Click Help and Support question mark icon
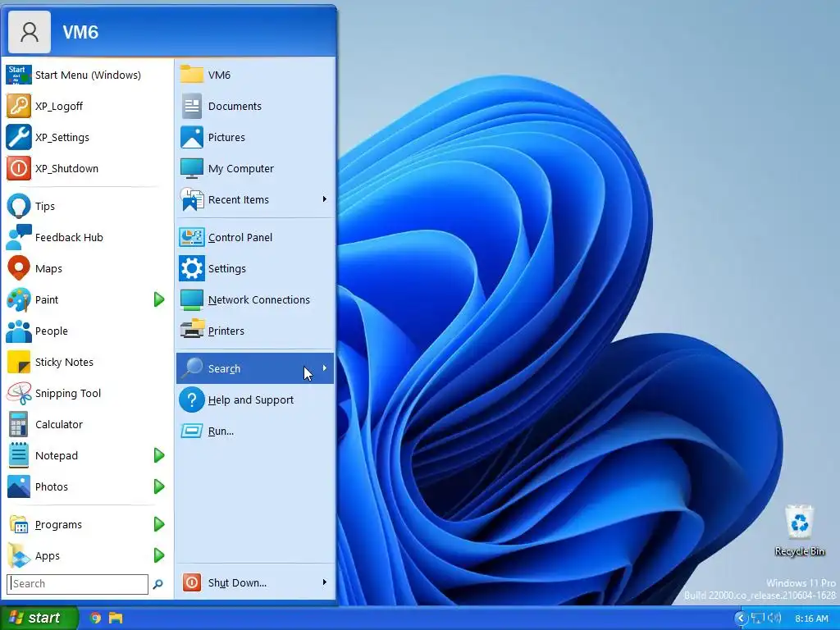The height and width of the screenshot is (630, 840). 192,399
